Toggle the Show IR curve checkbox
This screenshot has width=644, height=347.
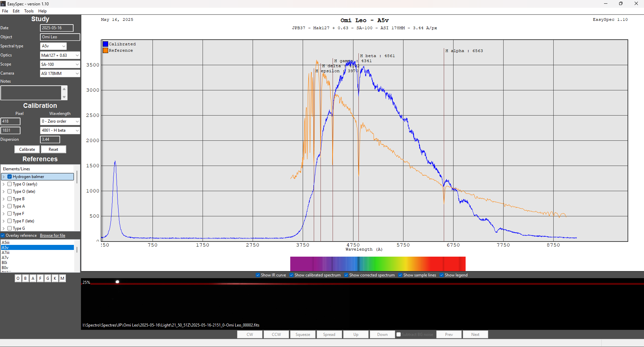[258, 275]
